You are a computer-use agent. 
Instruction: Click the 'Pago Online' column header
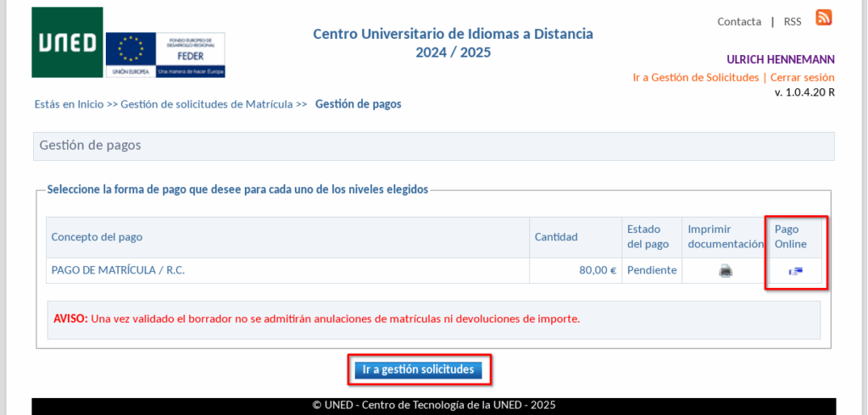792,236
